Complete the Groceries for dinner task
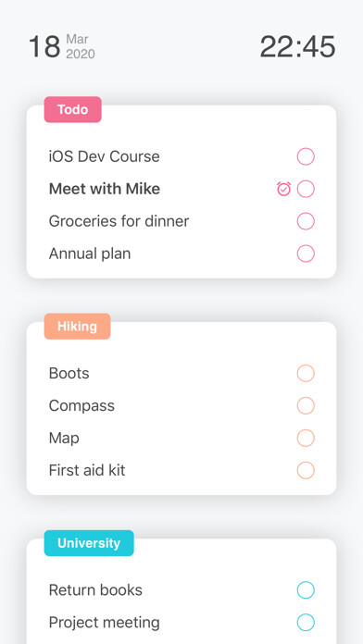The height and width of the screenshot is (644, 363). tap(306, 221)
